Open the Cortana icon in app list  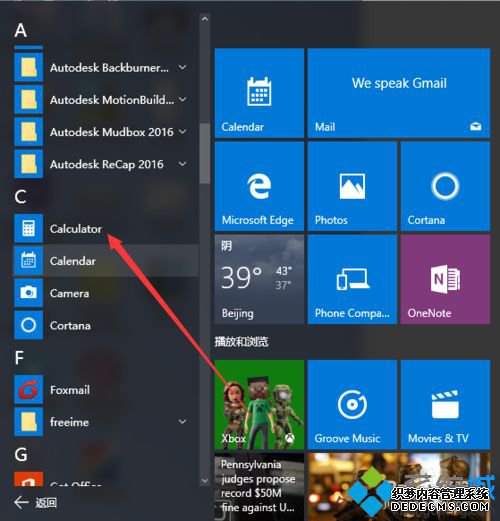point(29,325)
